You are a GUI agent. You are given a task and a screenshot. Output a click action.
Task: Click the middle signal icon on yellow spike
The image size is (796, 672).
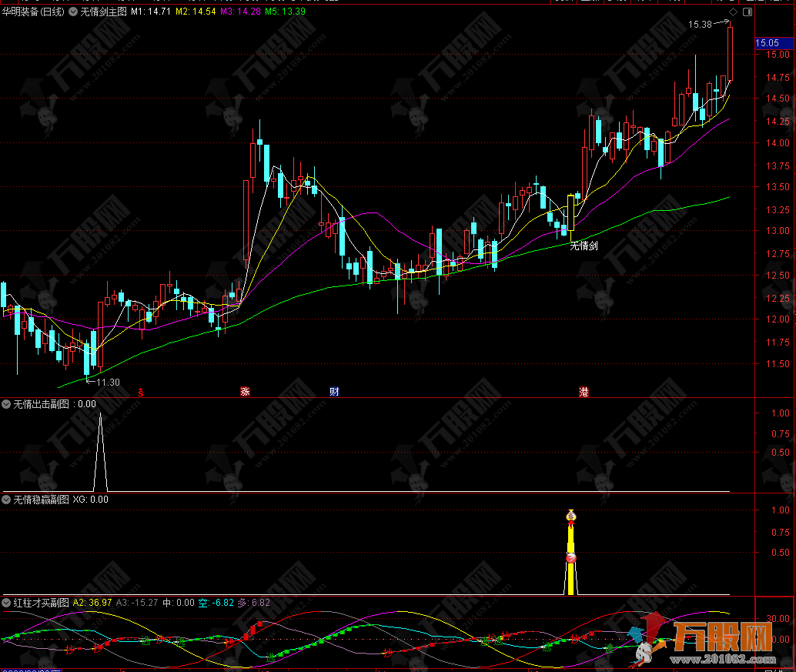(571, 557)
